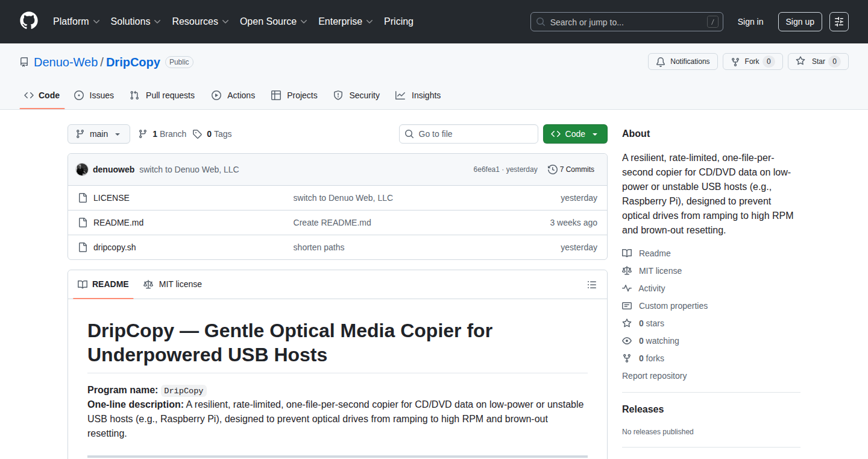Click the dripcopy.sh file icon
The height and width of the screenshot is (459, 868).
tap(83, 247)
